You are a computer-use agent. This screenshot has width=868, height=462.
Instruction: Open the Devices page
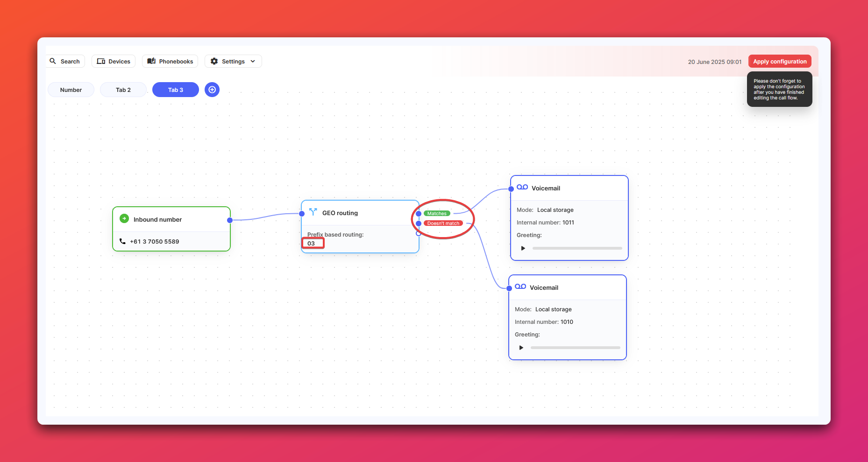[x=114, y=61]
